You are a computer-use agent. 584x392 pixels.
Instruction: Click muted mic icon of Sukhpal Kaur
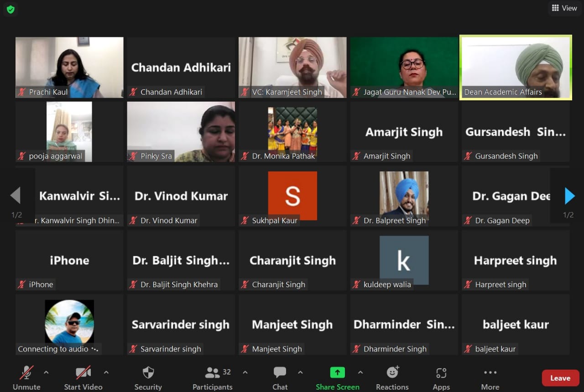click(245, 221)
